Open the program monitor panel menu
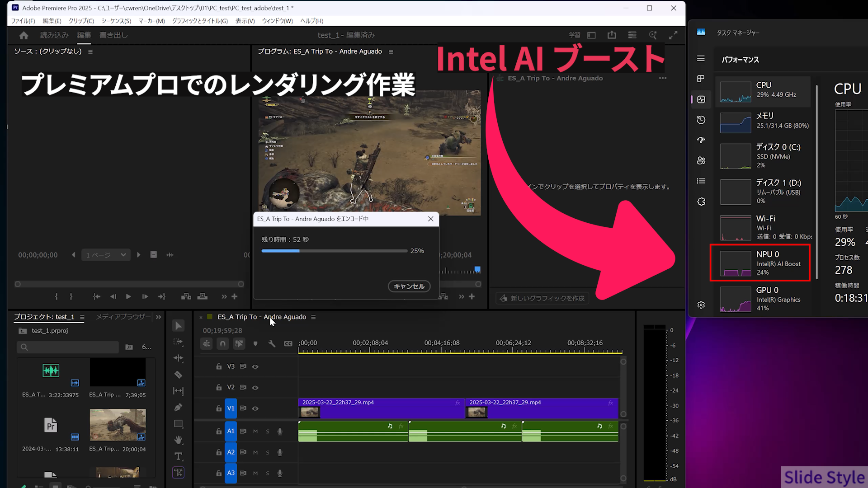The height and width of the screenshot is (488, 868). click(x=391, y=52)
